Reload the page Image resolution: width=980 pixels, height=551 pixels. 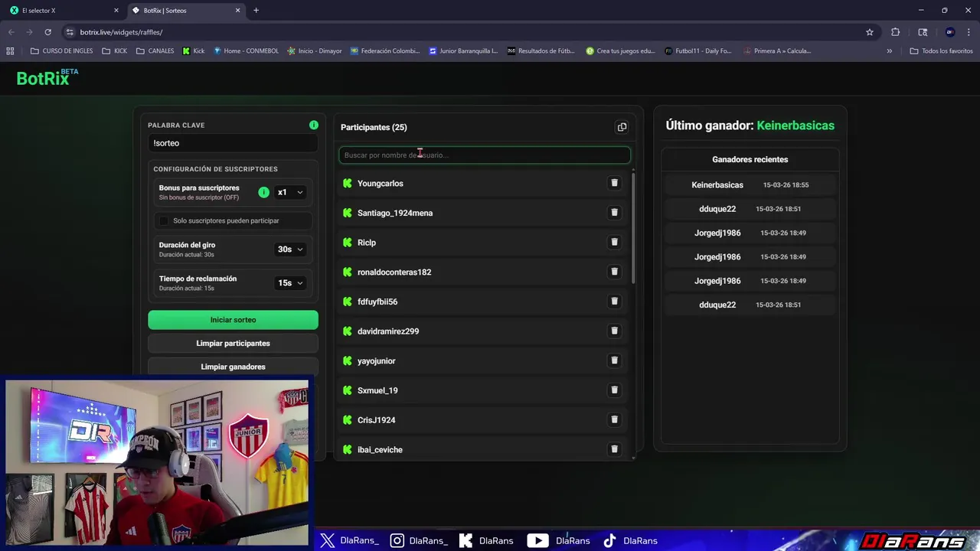47,32
